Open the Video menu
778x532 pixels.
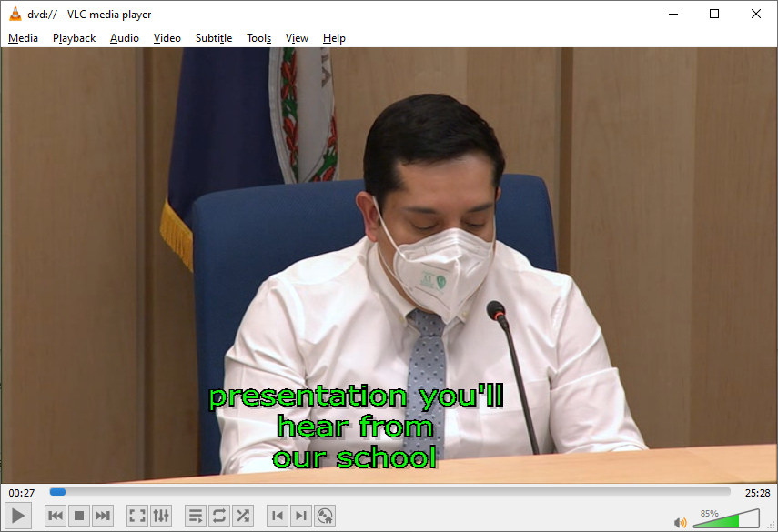(167, 38)
